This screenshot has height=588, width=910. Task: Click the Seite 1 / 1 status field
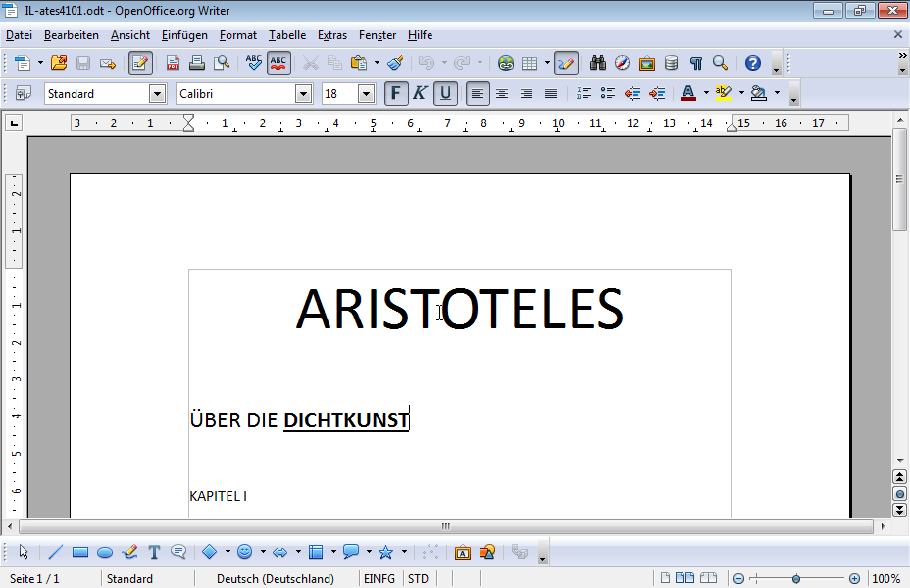[x=34, y=579]
